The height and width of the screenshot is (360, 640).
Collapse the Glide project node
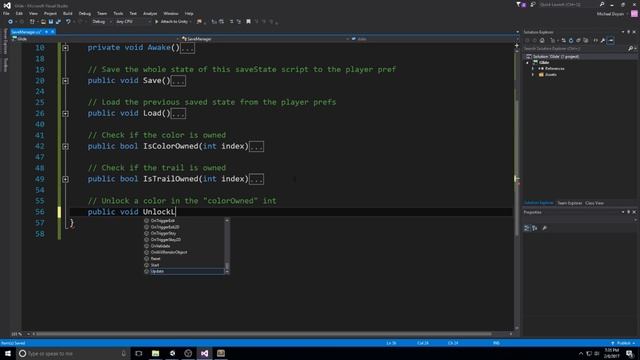[527, 63]
